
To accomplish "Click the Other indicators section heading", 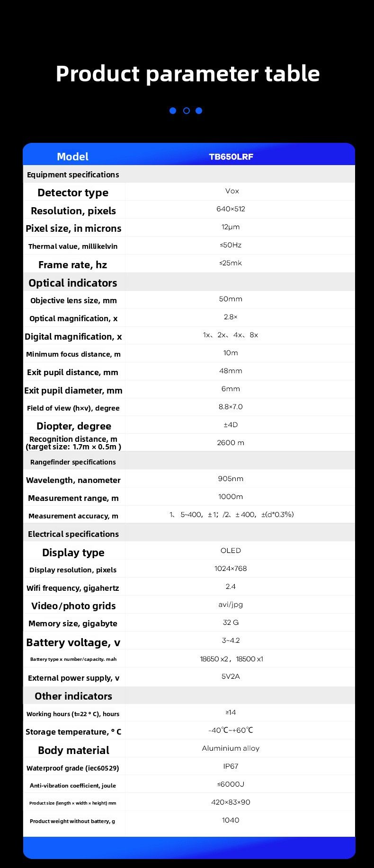I will point(73,696).
